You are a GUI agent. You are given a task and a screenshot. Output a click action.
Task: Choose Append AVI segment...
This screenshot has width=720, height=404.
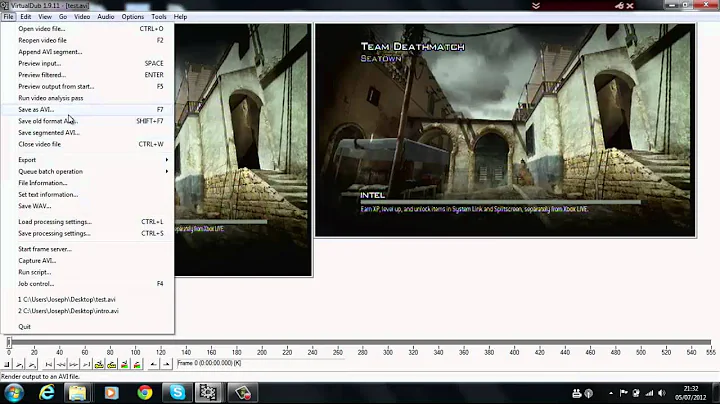click(87, 52)
